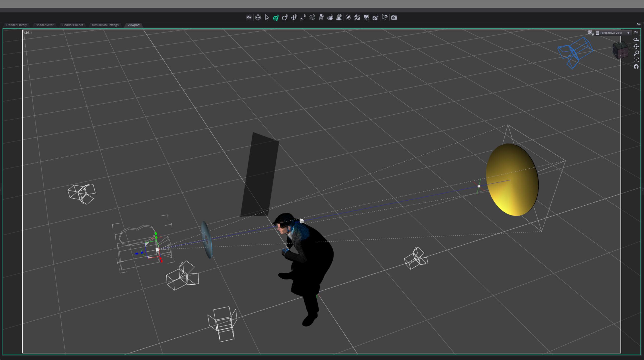Click the view orientation cube
The image size is (644, 360).
620,50
